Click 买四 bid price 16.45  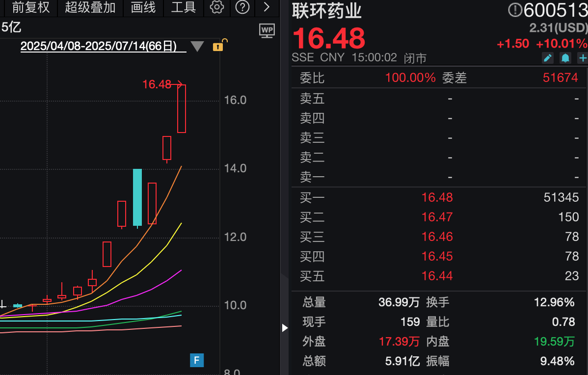[x=437, y=257]
